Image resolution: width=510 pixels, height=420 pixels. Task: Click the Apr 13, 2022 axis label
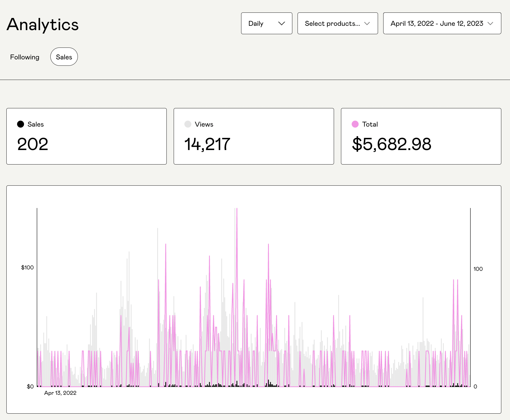pos(60,393)
